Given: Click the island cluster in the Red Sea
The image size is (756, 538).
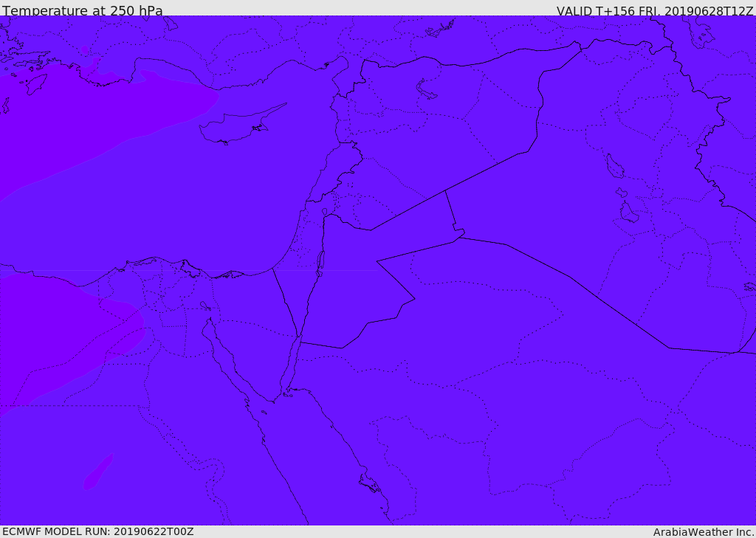Looking at the screenshot, I should pyautogui.click(x=370, y=483).
